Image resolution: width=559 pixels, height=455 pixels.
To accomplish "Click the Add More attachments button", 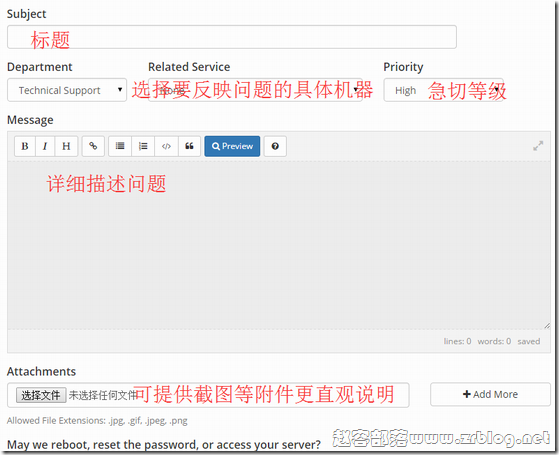I will point(490,394).
